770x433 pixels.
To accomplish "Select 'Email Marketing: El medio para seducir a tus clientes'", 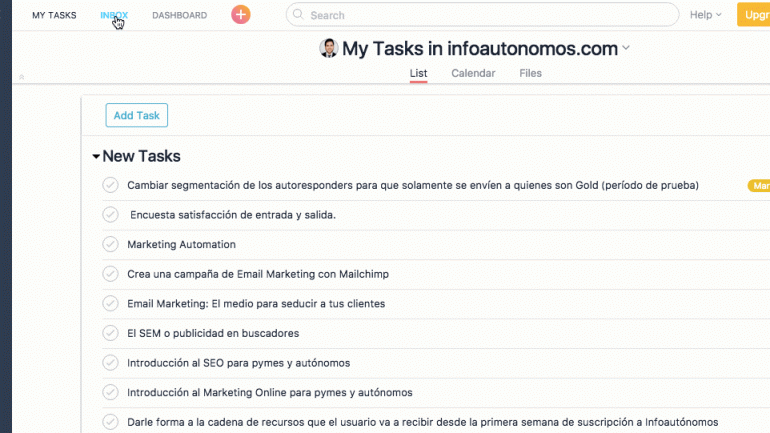I will click(256, 304).
